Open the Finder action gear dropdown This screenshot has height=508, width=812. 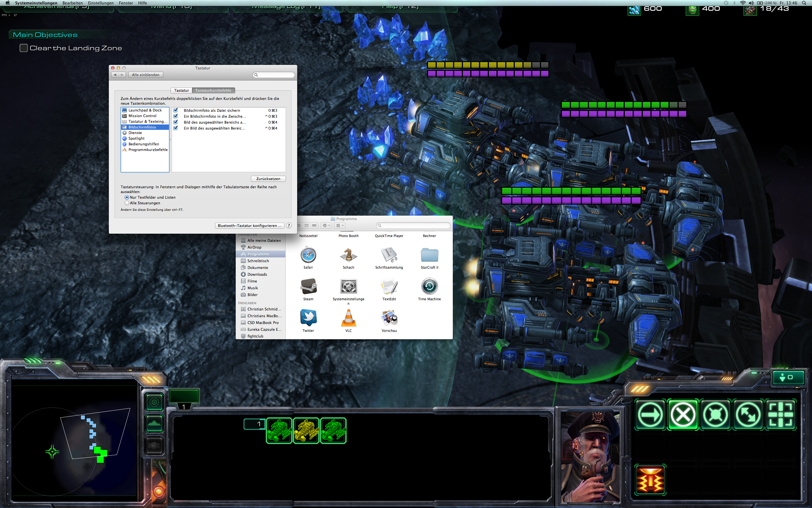(x=326, y=225)
